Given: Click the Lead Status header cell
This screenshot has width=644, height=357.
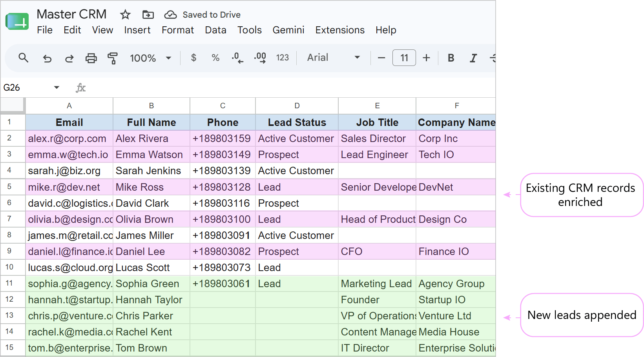Looking at the screenshot, I should tap(297, 122).
